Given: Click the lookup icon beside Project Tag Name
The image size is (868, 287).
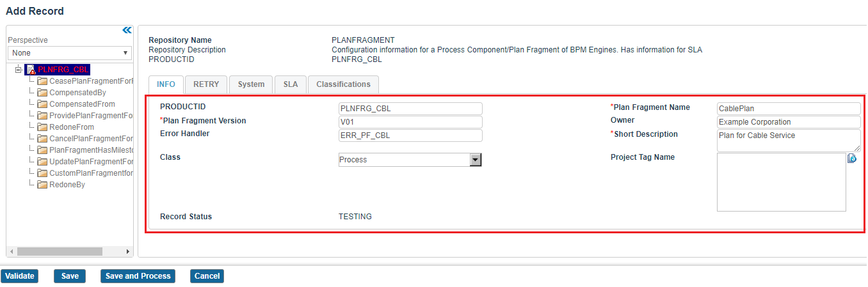Looking at the screenshot, I should tap(852, 159).
